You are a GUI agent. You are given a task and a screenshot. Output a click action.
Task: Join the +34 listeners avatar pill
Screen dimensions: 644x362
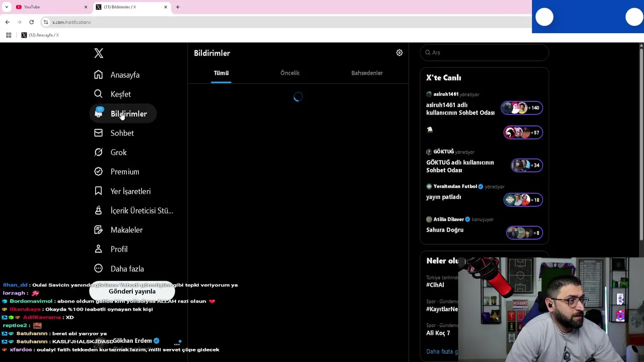527,165
